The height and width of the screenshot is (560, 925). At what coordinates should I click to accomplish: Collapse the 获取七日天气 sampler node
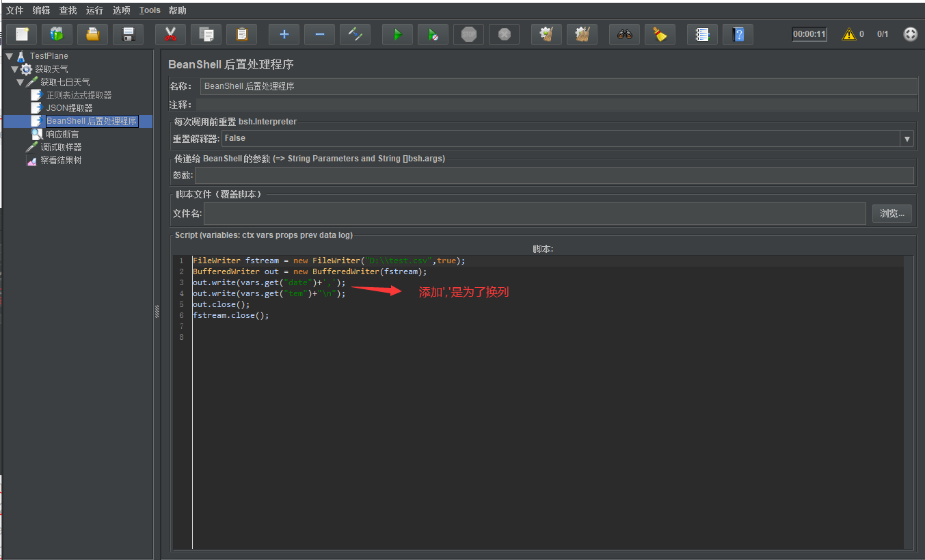point(21,83)
